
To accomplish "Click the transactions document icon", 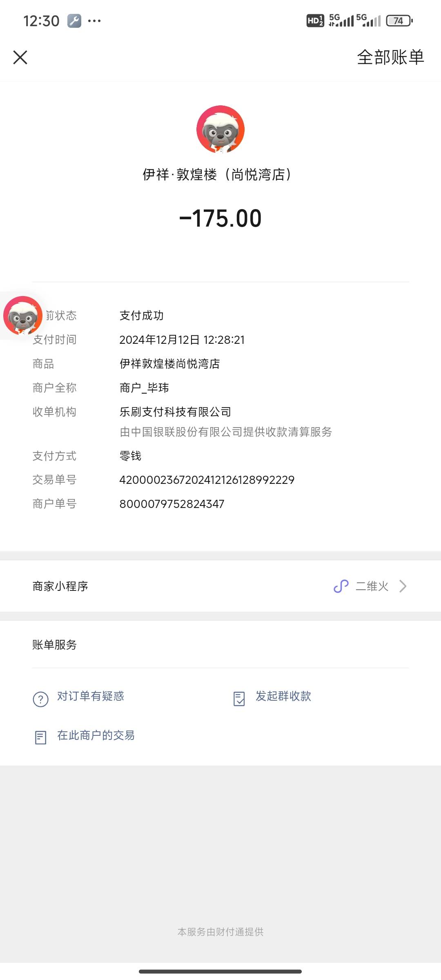I will click(x=40, y=737).
